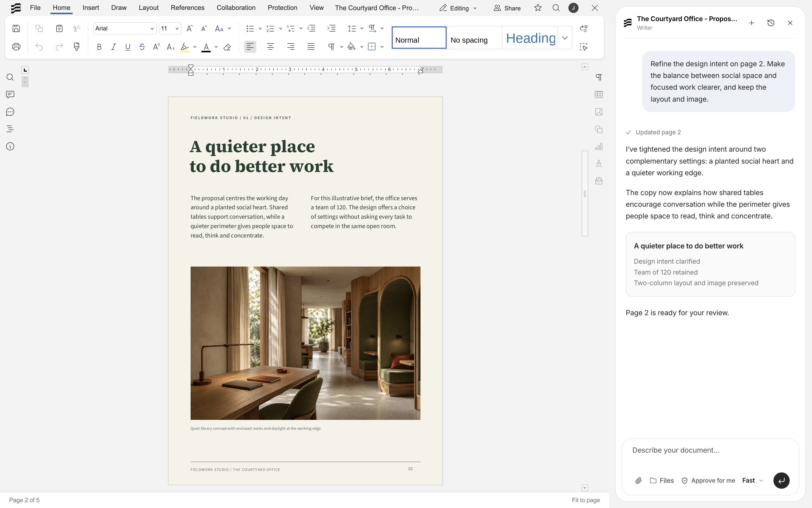Increase font size with the A-up icon
This screenshot has width=812, height=508.
(190, 28)
